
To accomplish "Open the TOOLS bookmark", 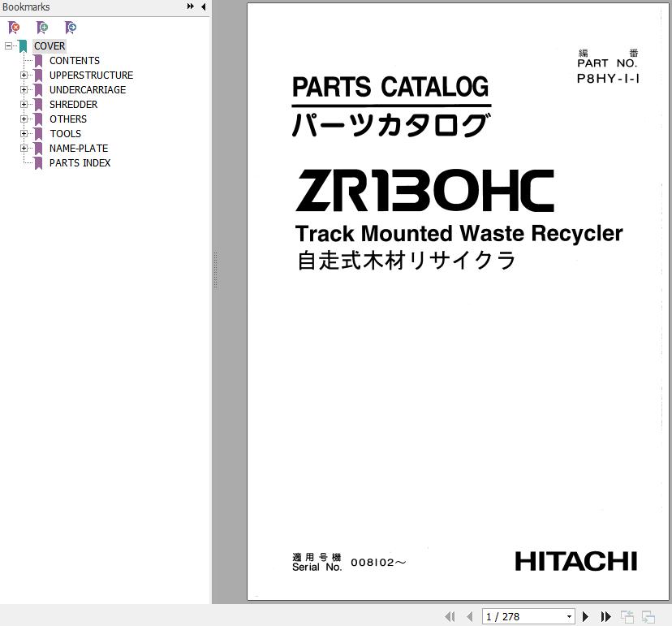I will coord(65,133).
